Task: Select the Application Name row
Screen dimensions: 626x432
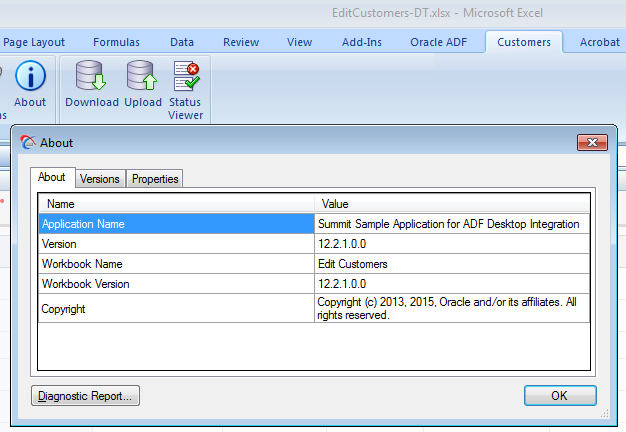Action: (314, 224)
